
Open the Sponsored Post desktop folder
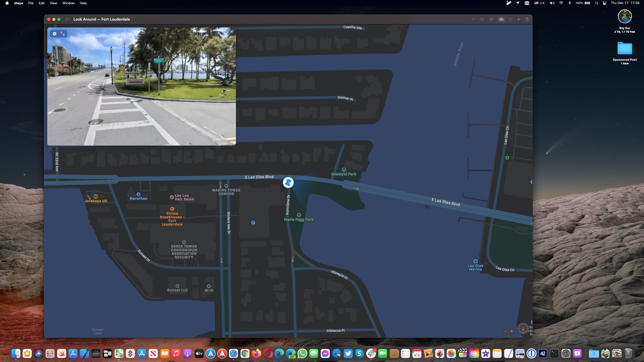pos(625,53)
